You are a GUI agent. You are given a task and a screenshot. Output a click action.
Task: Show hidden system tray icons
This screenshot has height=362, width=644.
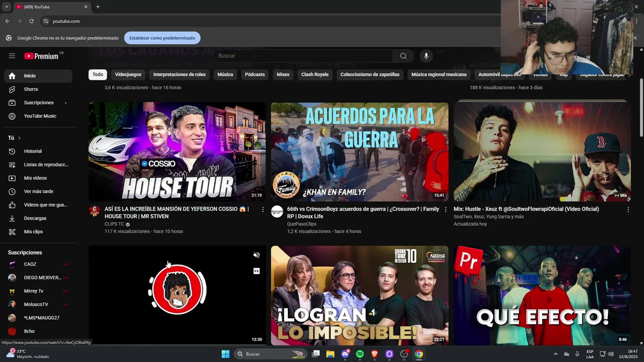point(555,354)
